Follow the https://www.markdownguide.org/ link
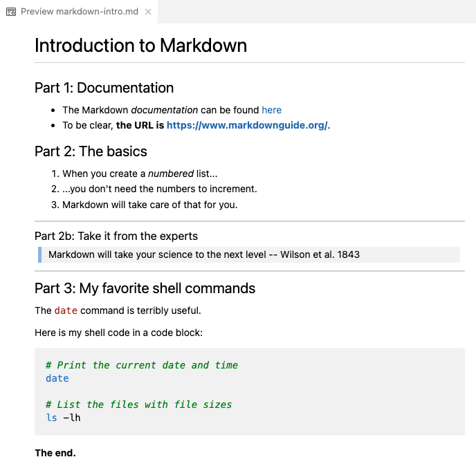Image resolution: width=476 pixels, height=475 pixels. click(247, 125)
